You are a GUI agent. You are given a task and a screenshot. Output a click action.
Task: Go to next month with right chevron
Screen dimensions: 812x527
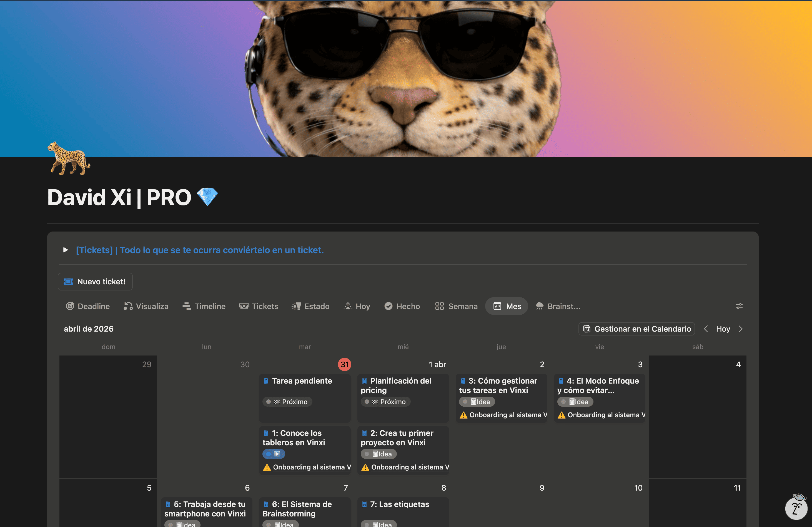click(x=740, y=329)
